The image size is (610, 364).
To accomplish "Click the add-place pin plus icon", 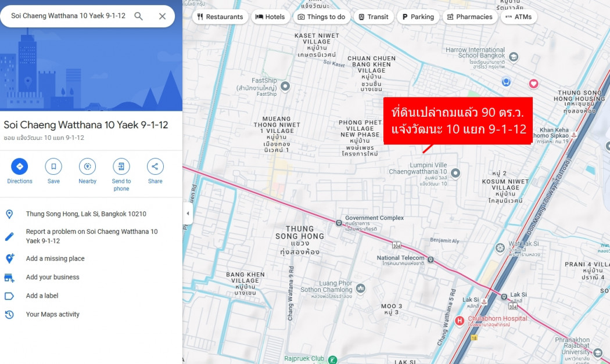I will point(9,258).
